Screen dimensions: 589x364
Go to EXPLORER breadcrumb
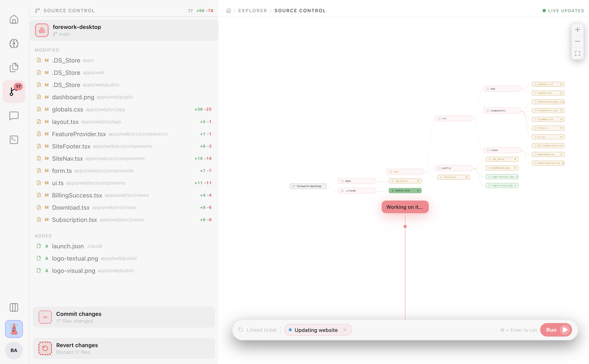point(252,11)
